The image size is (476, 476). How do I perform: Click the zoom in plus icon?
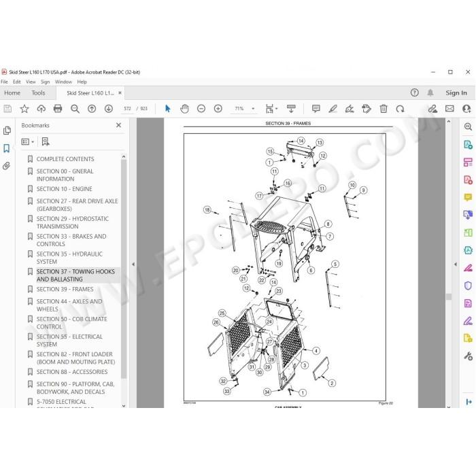coord(218,108)
